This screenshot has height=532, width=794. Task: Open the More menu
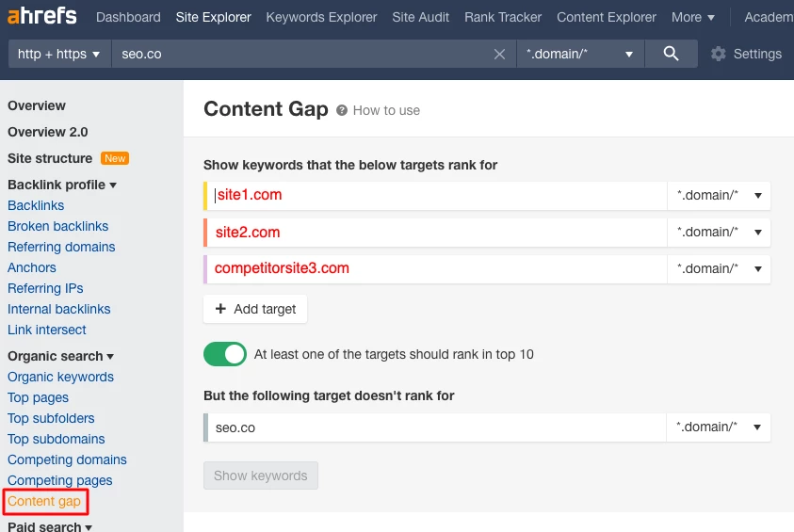click(x=692, y=17)
